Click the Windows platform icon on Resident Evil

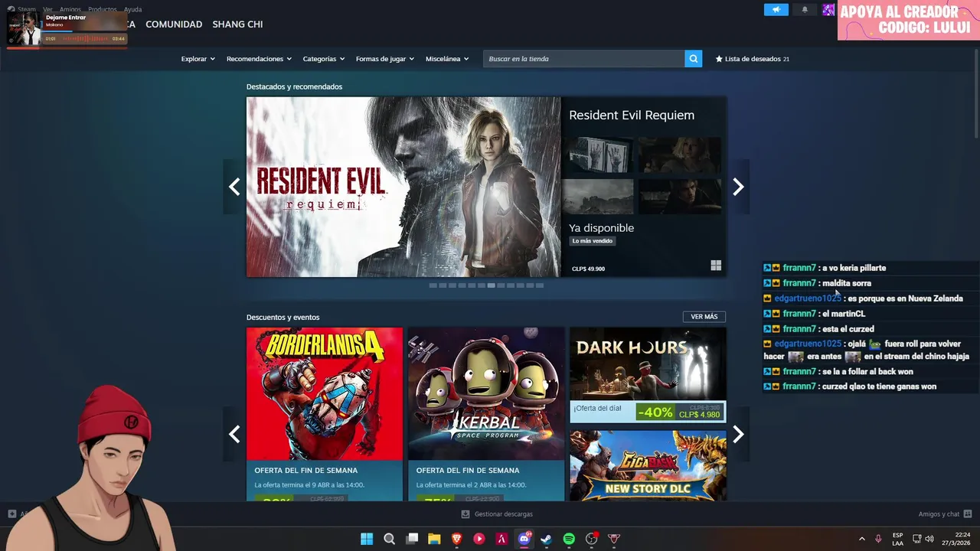[x=716, y=266]
